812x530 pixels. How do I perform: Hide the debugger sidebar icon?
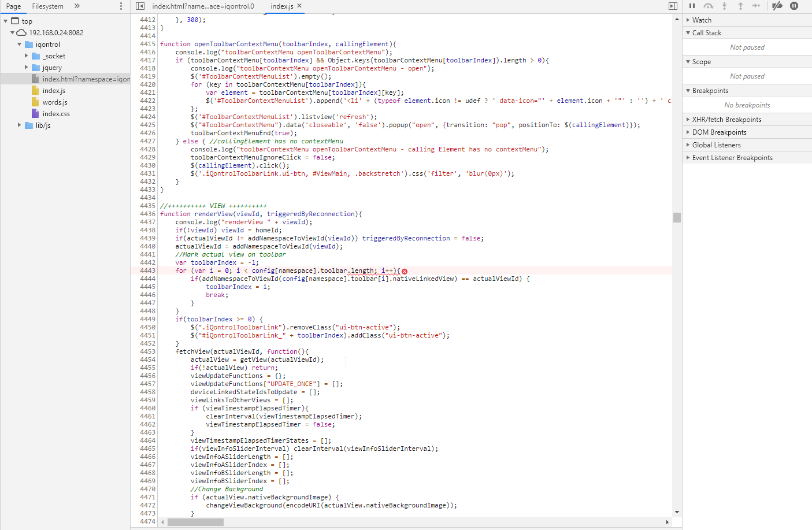click(x=673, y=6)
